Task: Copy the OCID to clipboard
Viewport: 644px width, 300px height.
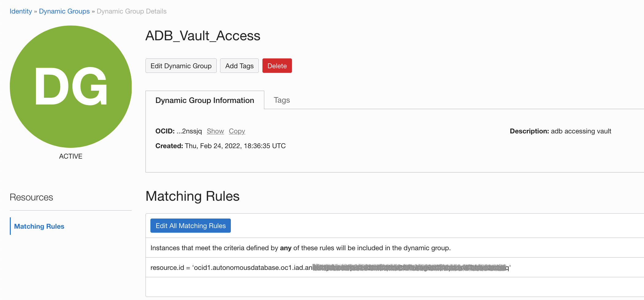Action: pyautogui.click(x=237, y=131)
